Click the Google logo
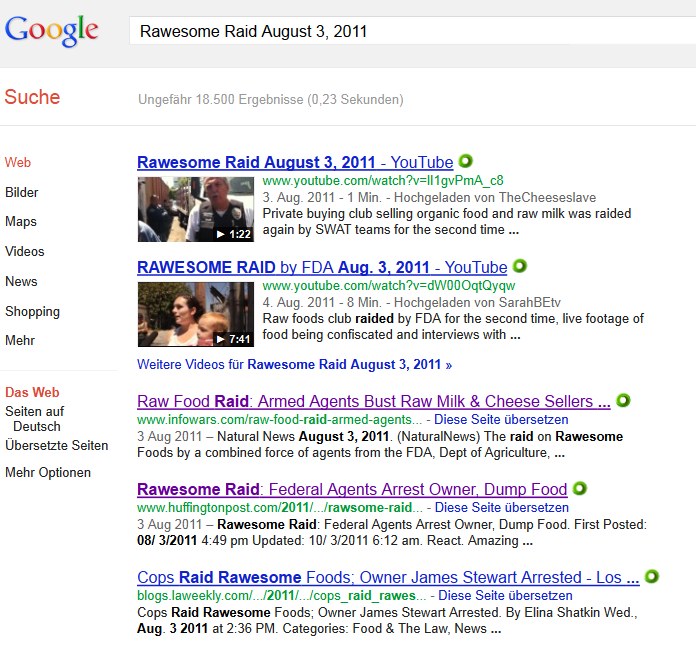The width and height of the screenshot is (696, 645). 51,30
